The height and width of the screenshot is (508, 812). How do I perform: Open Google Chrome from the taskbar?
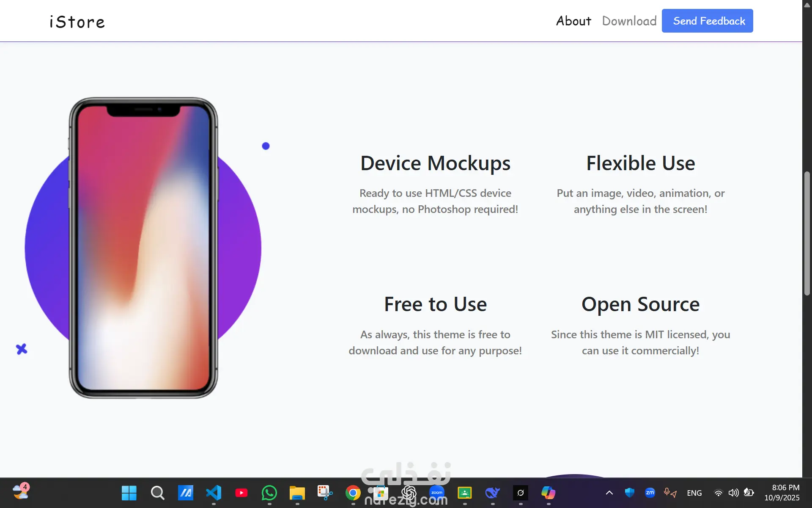coord(353,493)
